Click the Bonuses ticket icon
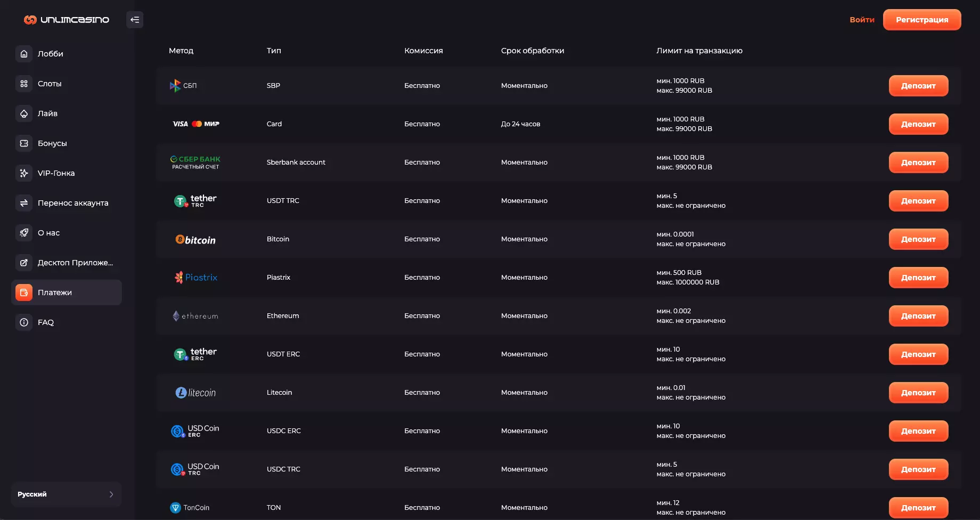980x520 pixels. coord(24,143)
